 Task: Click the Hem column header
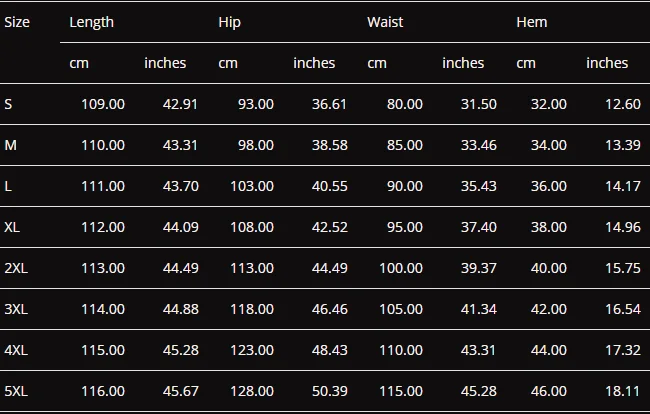point(531,22)
